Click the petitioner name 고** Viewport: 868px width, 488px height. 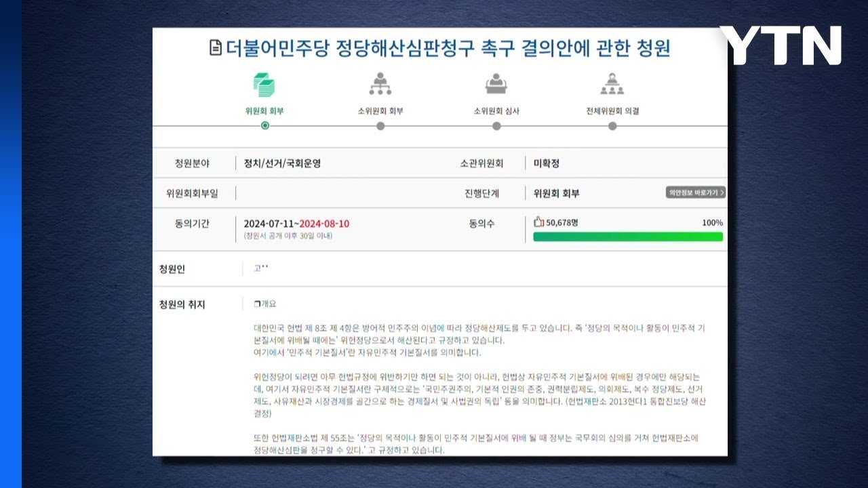[x=260, y=268]
